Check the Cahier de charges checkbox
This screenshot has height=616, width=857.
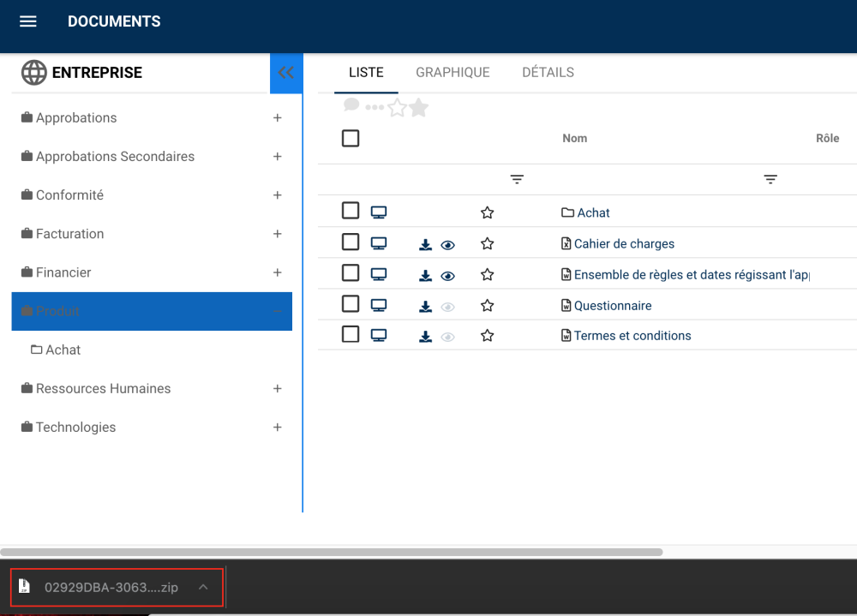click(x=351, y=242)
